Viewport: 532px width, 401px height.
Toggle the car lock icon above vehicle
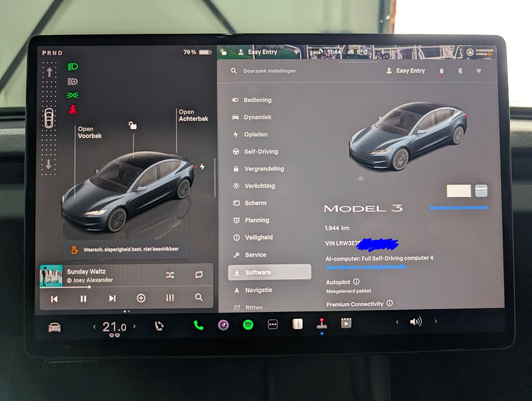click(x=133, y=126)
